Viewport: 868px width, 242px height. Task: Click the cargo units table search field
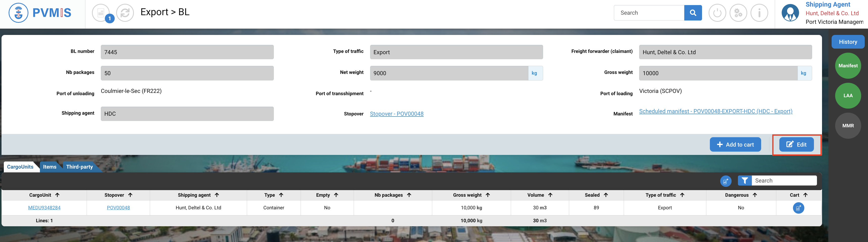(784, 180)
